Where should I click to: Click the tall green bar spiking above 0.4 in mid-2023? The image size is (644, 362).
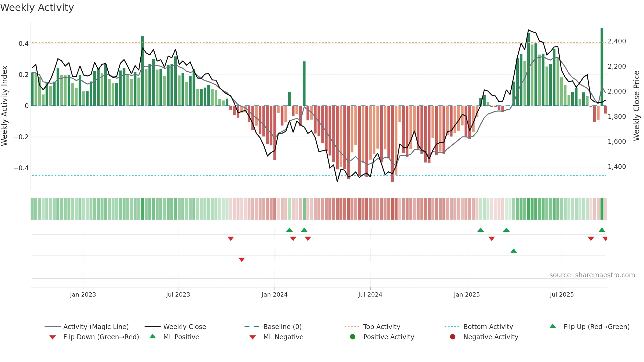pos(142,71)
